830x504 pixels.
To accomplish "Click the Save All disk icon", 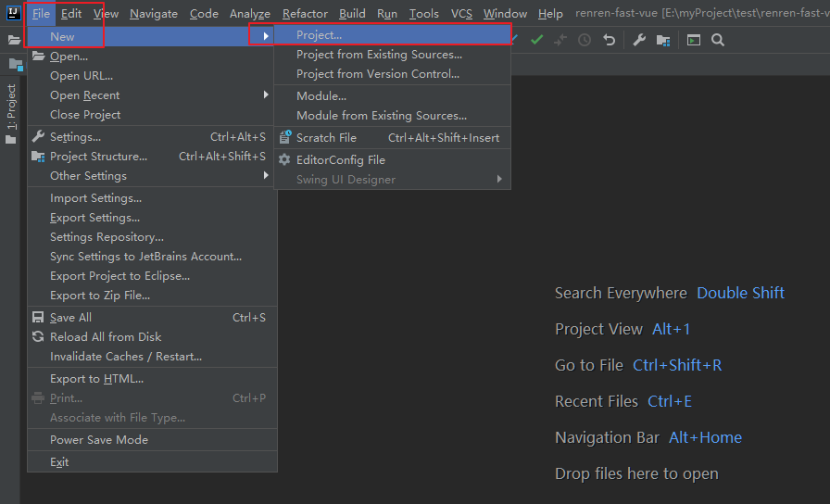I will pos(38,317).
